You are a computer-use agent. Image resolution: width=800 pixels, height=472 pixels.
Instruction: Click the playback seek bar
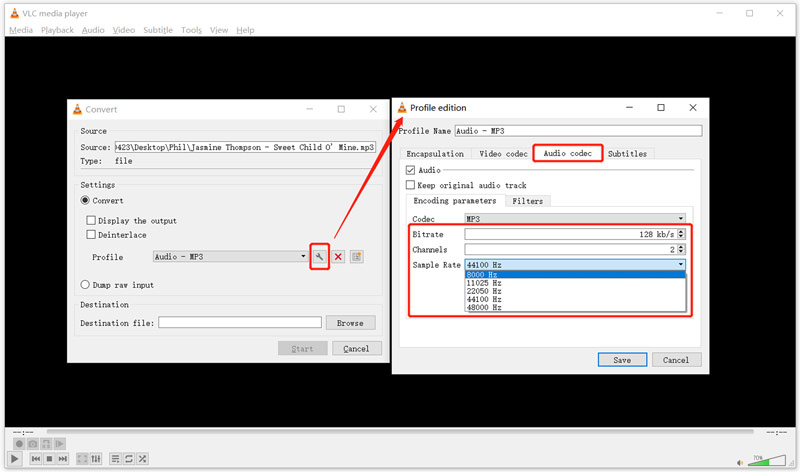(x=400, y=432)
